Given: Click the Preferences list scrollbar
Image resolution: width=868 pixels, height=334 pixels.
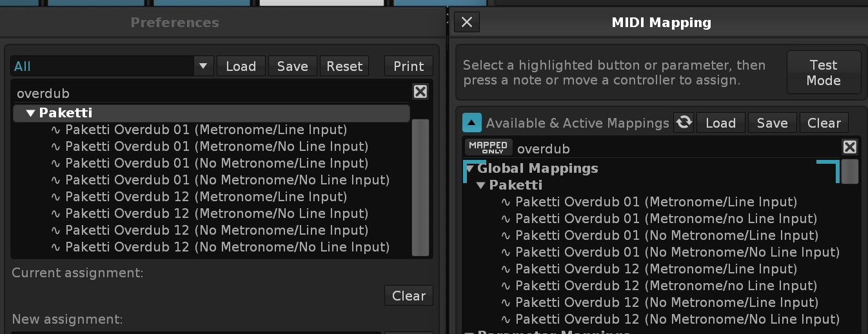Looking at the screenshot, I should [420, 187].
